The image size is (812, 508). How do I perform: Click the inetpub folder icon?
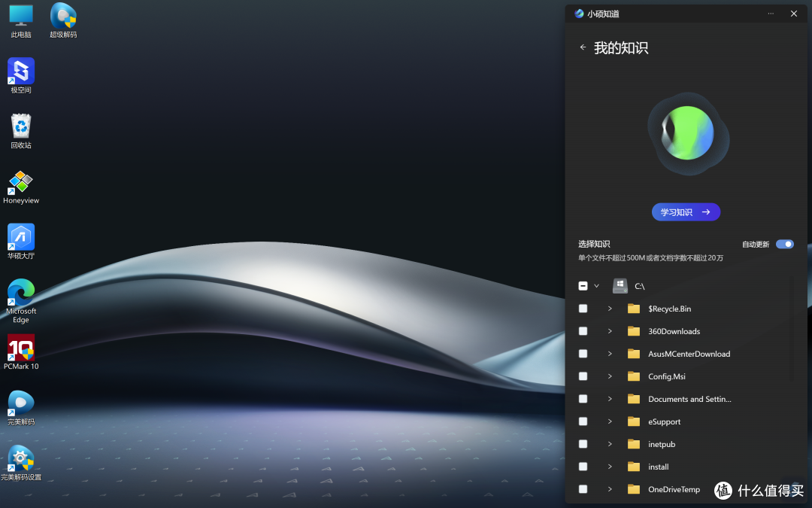coord(633,444)
